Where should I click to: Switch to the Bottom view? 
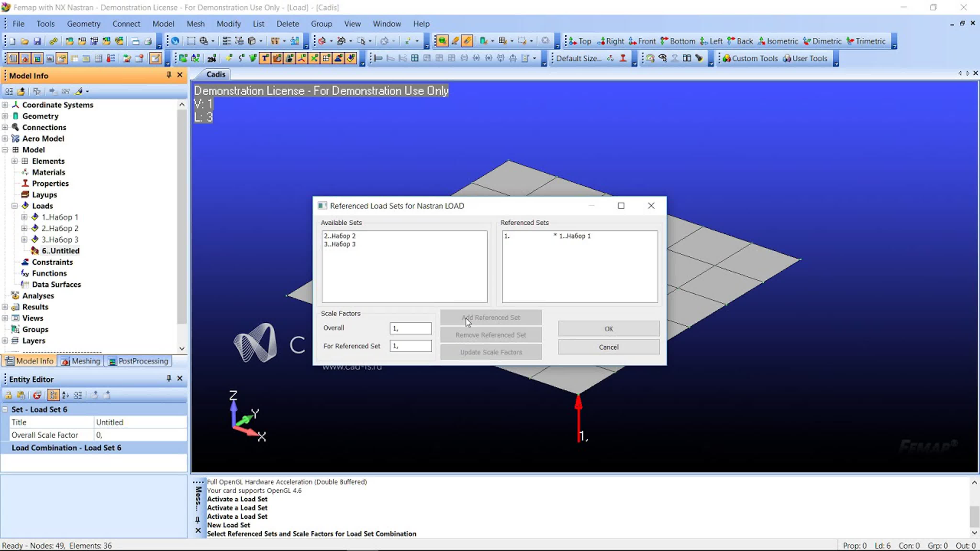pyautogui.click(x=678, y=41)
